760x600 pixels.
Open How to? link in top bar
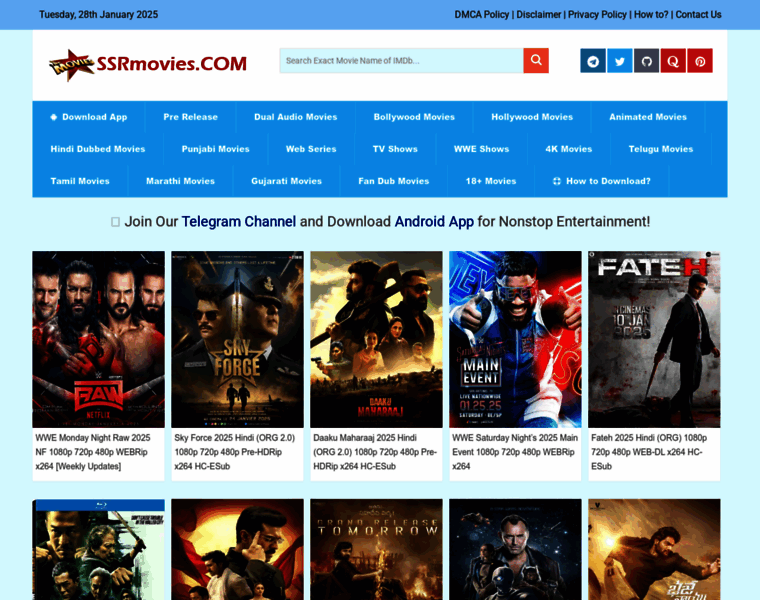[x=651, y=15]
